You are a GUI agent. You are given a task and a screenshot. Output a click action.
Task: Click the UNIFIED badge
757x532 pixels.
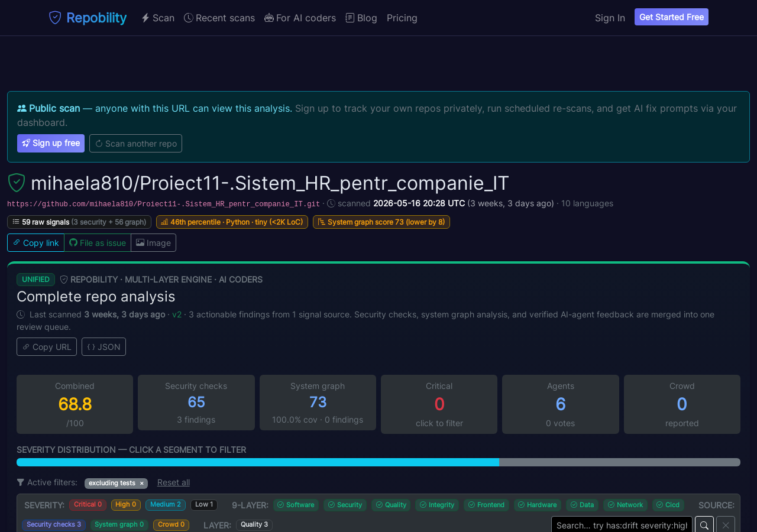[35, 280]
